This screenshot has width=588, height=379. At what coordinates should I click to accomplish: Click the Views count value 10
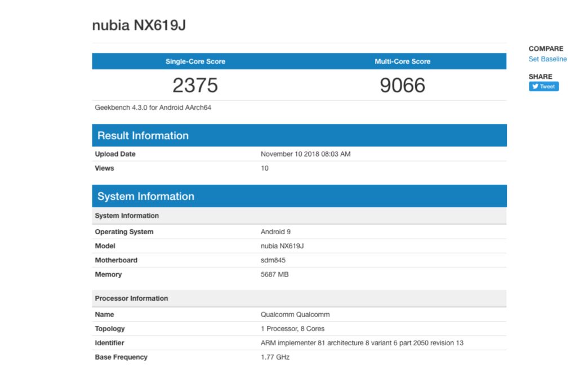265,168
